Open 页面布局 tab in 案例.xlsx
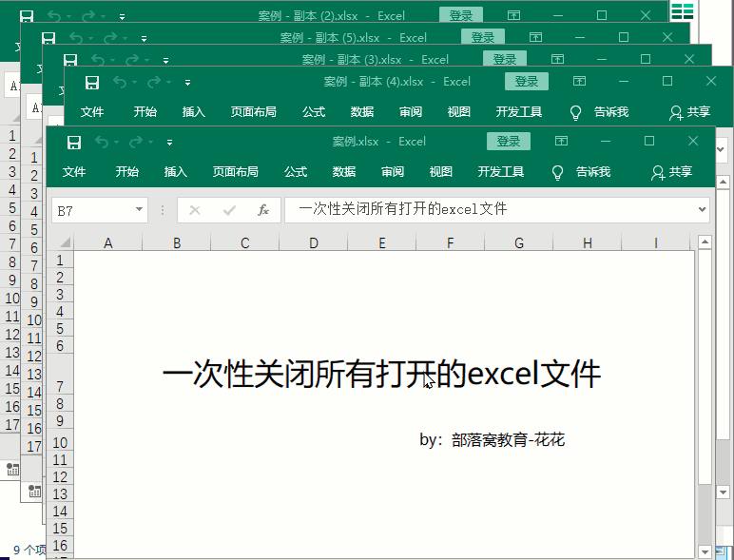734x560 pixels. click(236, 172)
